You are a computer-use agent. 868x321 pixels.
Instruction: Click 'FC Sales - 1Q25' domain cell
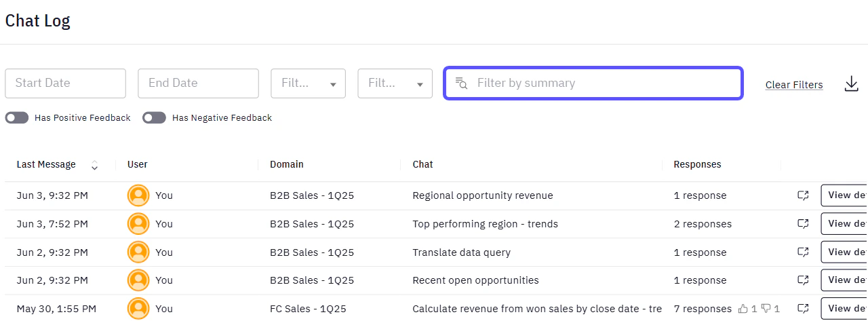click(x=308, y=308)
